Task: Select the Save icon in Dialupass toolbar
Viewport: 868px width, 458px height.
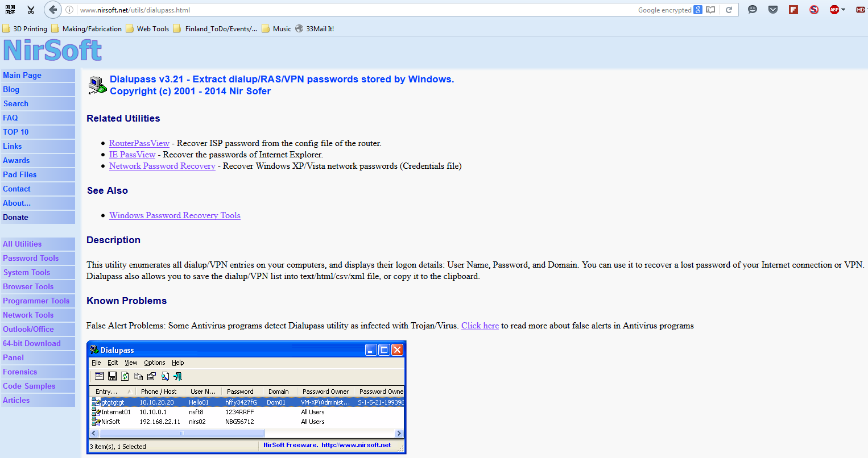Action: (111, 376)
